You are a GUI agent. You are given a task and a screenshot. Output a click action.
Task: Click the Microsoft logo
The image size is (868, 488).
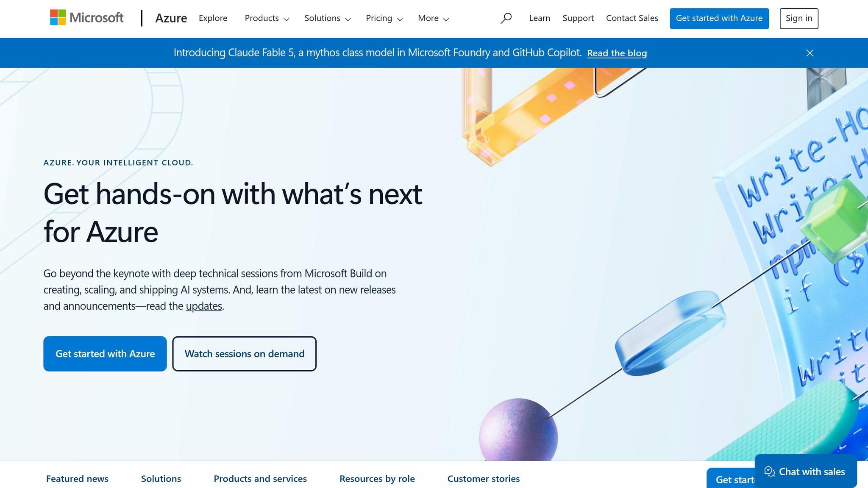pos(87,18)
